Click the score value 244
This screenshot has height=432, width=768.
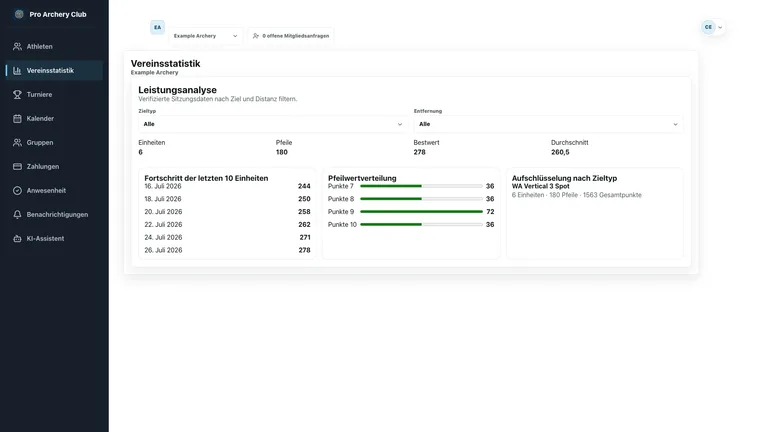[304, 186]
